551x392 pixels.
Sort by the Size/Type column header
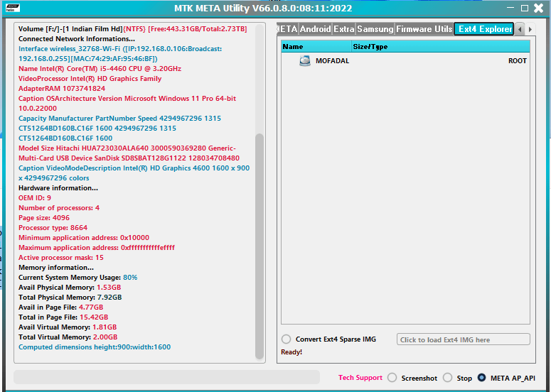(441, 46)
